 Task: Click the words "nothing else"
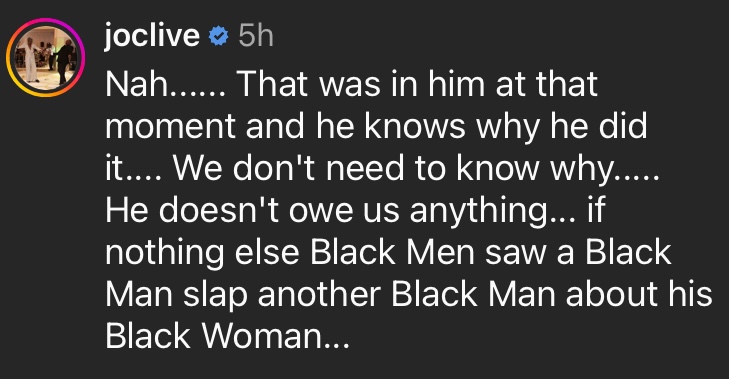202,253
